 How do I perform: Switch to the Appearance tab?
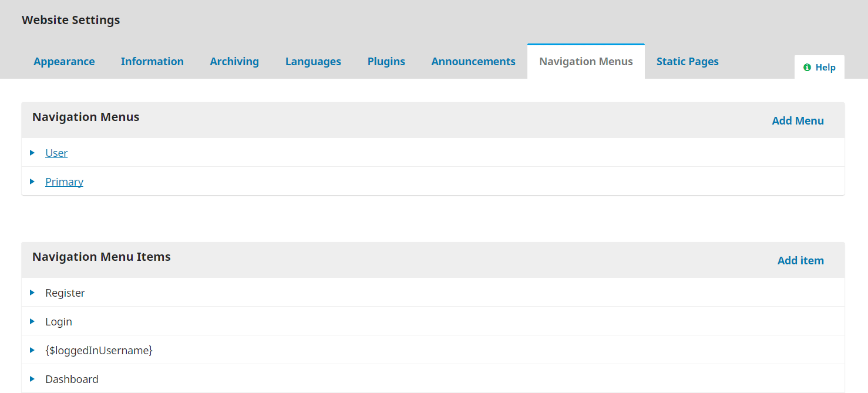[x=64, y=62]
